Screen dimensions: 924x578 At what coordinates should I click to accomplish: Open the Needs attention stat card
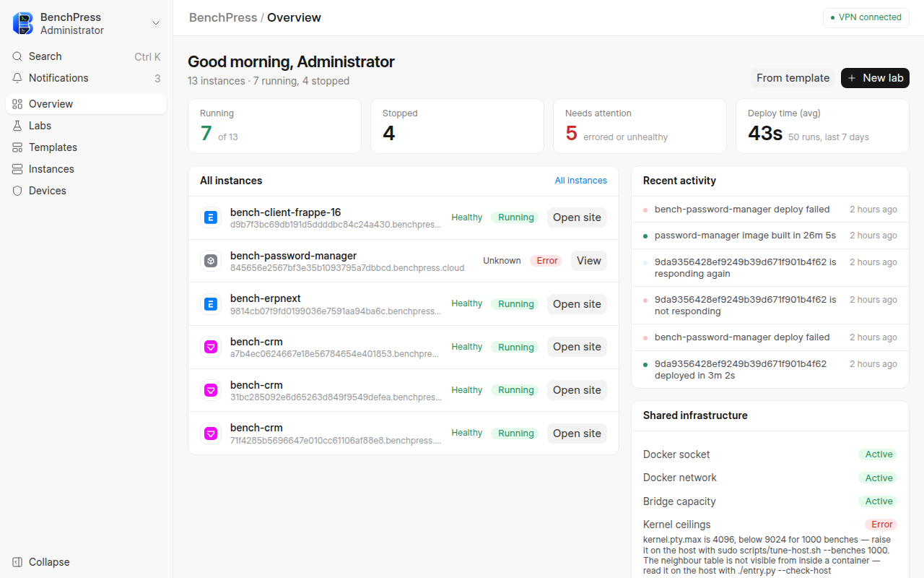pyautogui.click(x=640, y=126)
